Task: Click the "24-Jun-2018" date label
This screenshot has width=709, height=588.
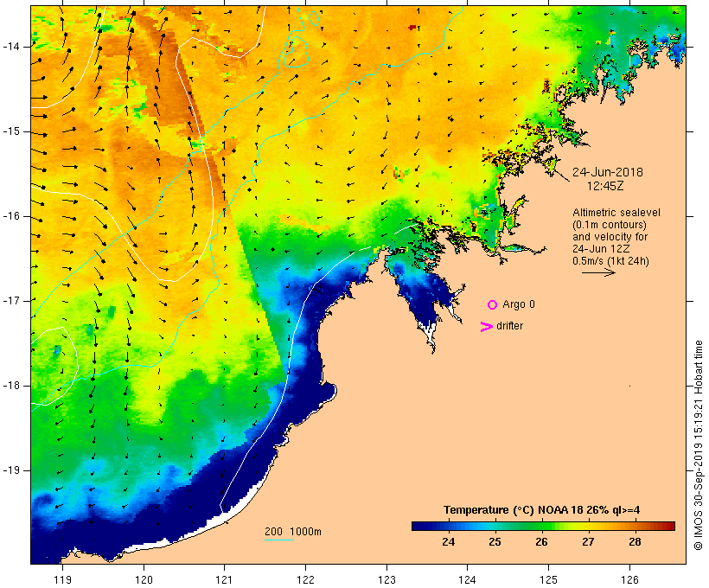Action: 608,172
